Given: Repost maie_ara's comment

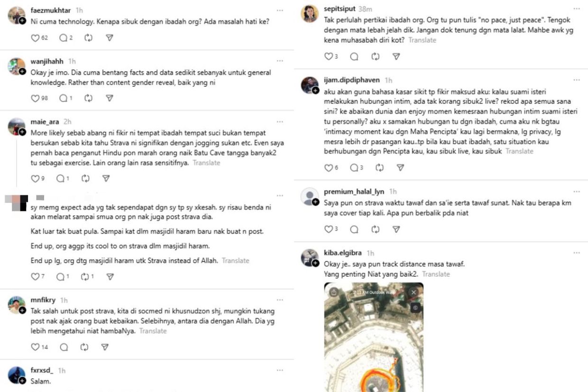Looking at the screenshot, I should point(85,179).
